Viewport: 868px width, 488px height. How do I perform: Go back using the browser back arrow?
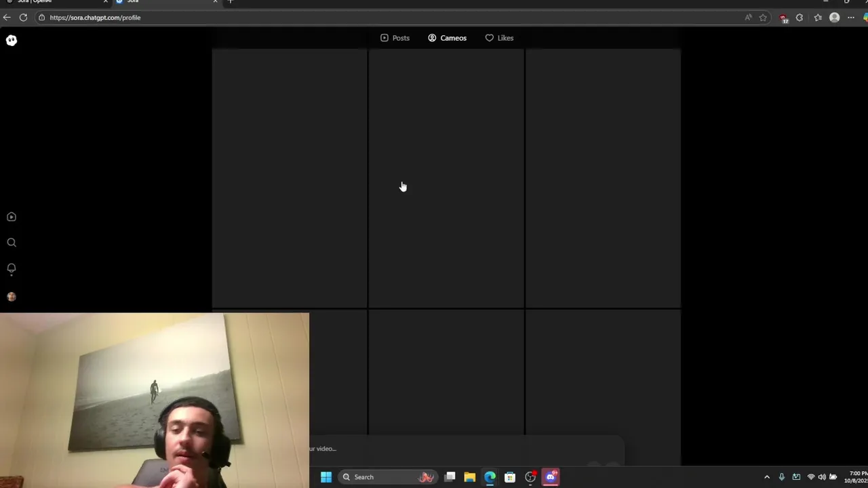coord(7,18)
